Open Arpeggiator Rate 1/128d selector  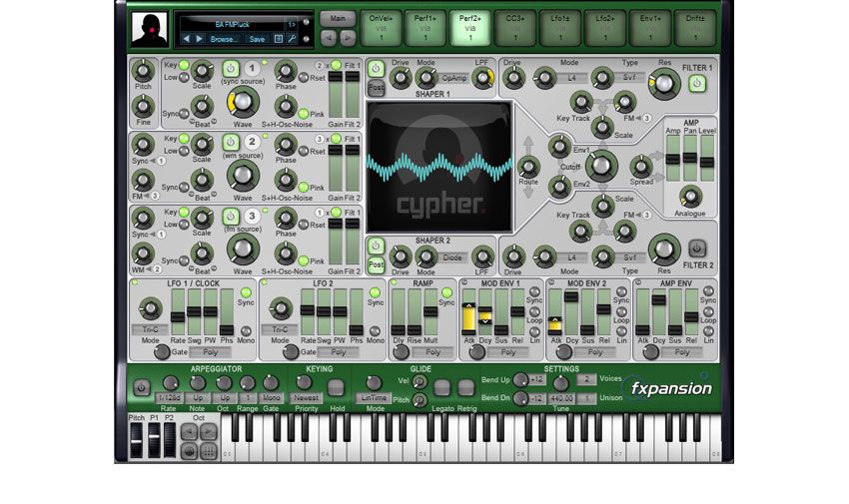(169, 398)
